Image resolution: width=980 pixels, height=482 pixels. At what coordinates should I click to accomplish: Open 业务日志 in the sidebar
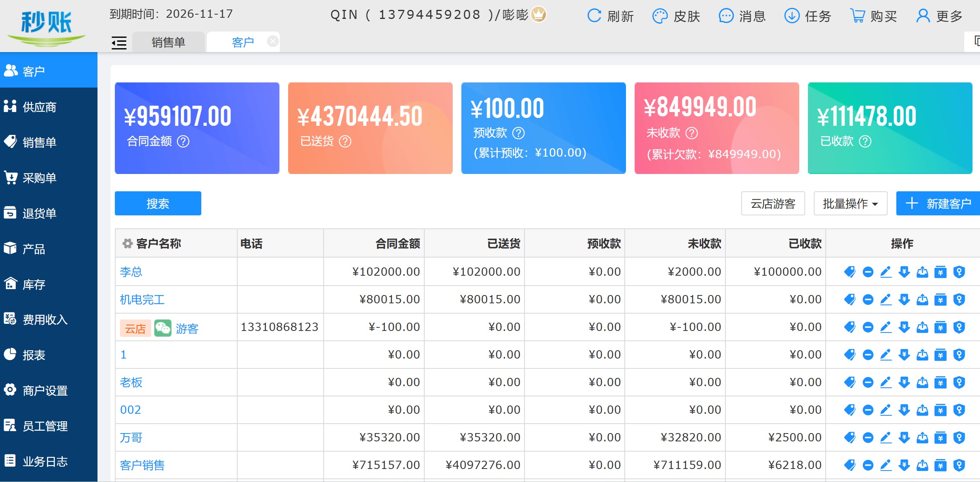coord(49,461)
